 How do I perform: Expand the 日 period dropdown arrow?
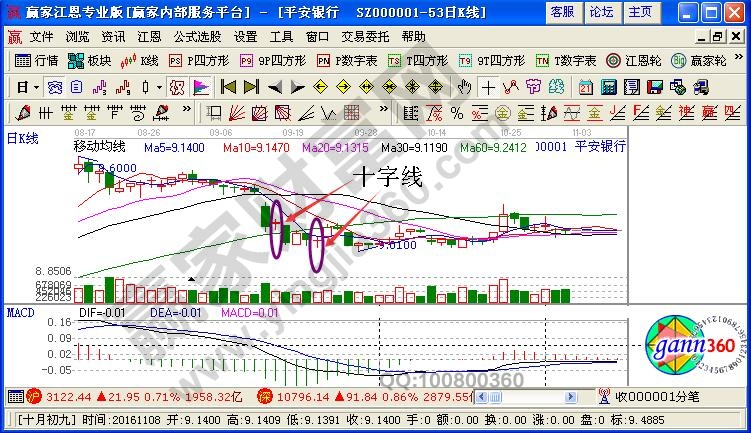[36, 86]
